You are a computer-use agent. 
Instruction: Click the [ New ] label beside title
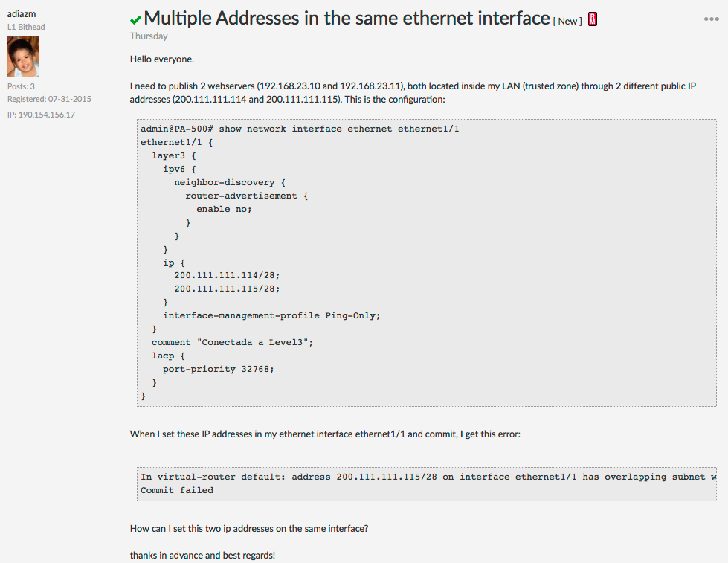567,22
